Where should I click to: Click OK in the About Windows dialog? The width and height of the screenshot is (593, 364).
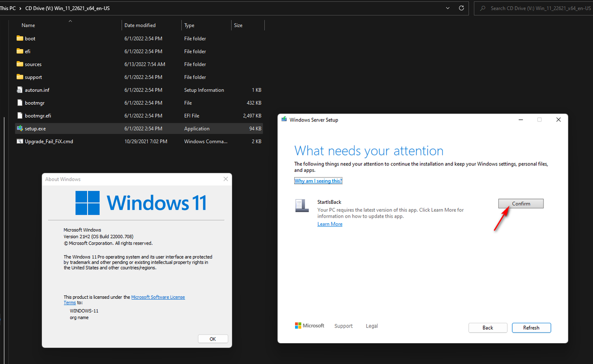pos(213,339)
